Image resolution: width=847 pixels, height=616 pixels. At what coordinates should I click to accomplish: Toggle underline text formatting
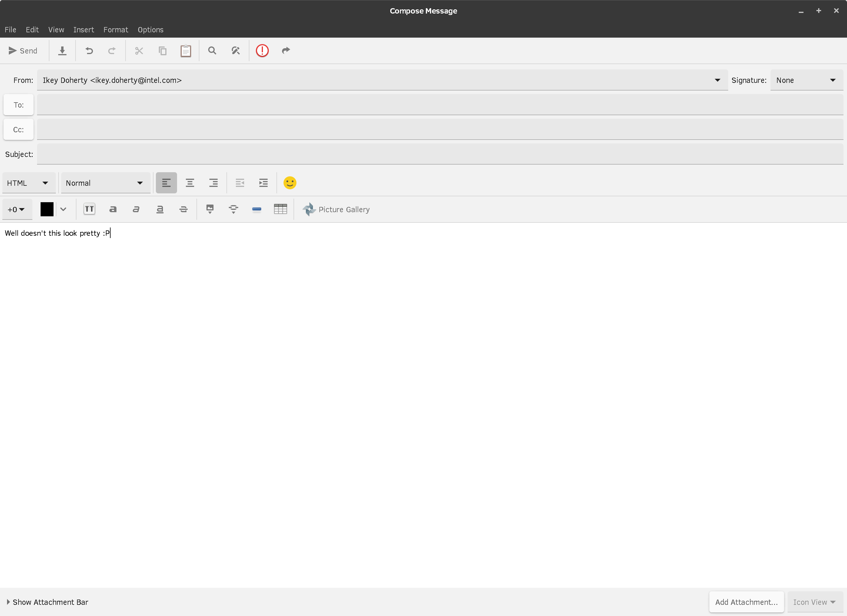(160, 209)
